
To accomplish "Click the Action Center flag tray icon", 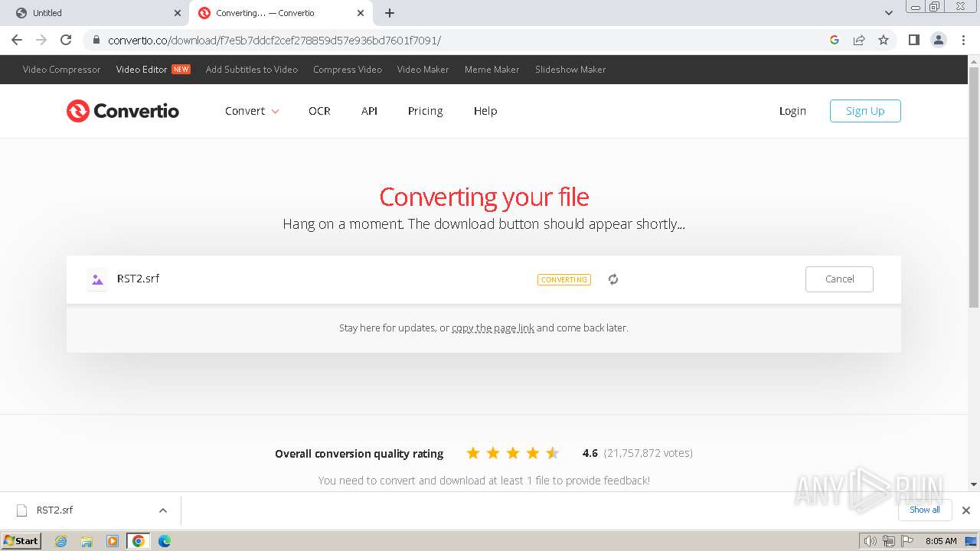I will pyautogui.click(x=908, y=541).
